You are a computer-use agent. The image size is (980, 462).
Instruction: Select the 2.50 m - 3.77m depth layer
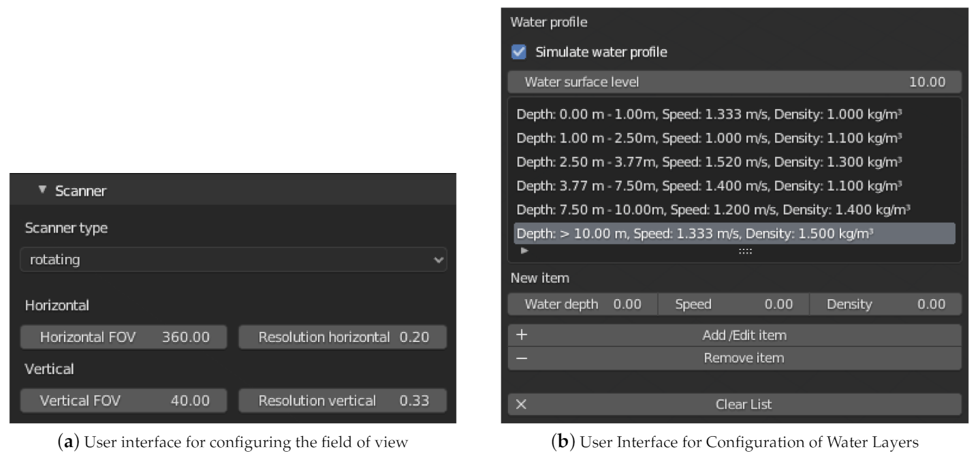pyautogui.click(x=710, y=162)
